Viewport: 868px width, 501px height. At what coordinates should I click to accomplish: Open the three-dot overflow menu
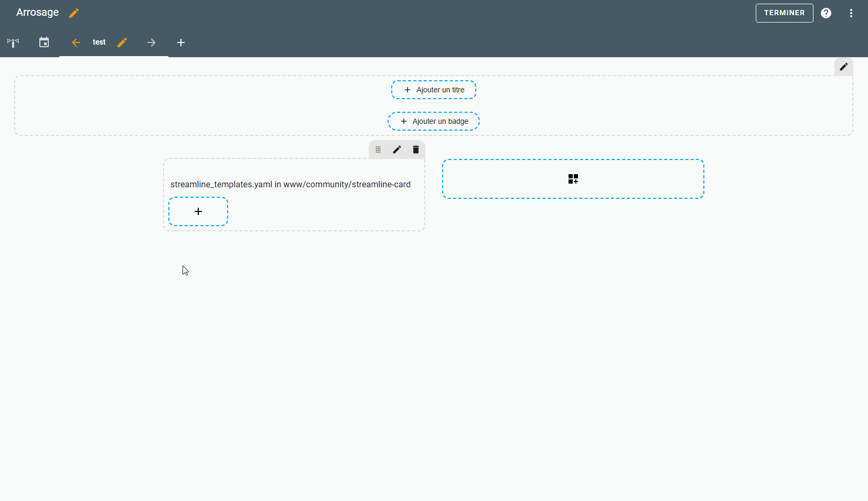pos(851,13)
